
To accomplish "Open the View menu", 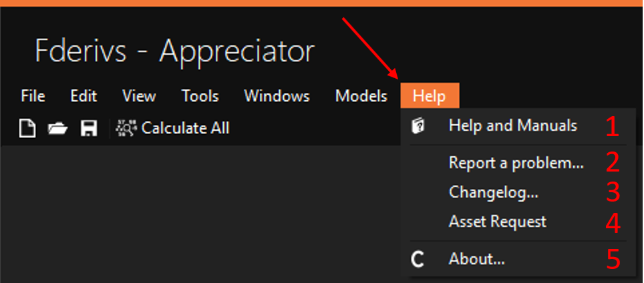I will 139,96.
